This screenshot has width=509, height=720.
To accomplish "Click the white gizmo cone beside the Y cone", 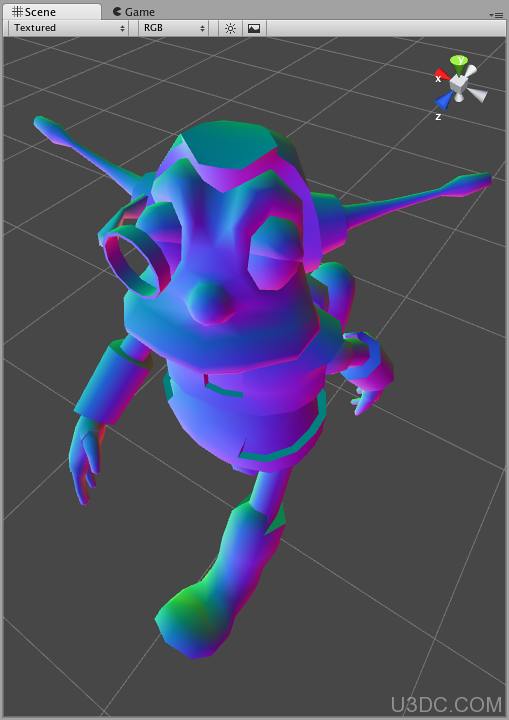I will (470, 71).
